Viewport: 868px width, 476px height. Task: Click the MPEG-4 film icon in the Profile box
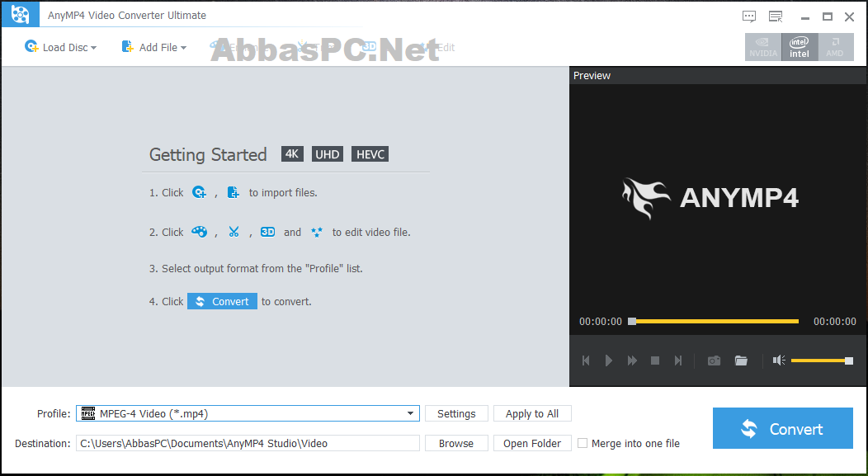point(88,413)
